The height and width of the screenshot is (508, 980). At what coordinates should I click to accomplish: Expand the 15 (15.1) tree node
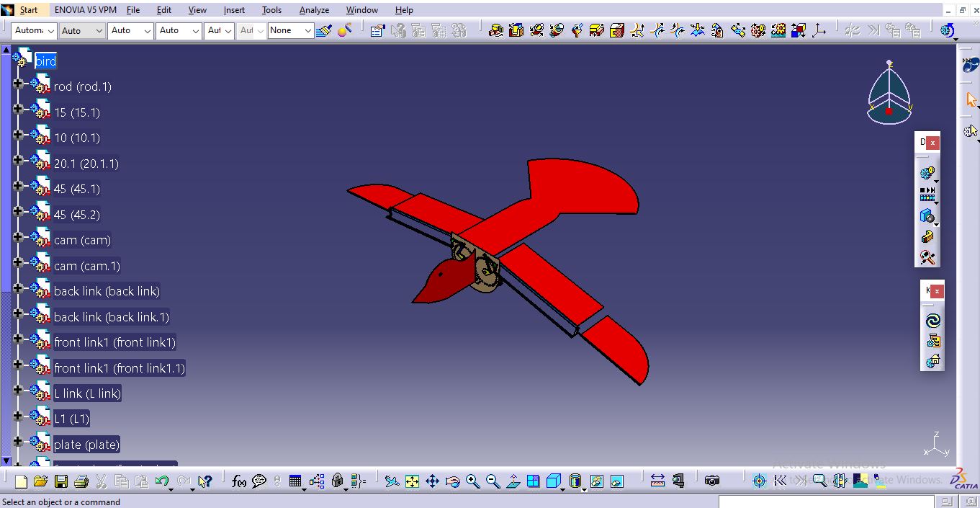click(x=18, y=110)
